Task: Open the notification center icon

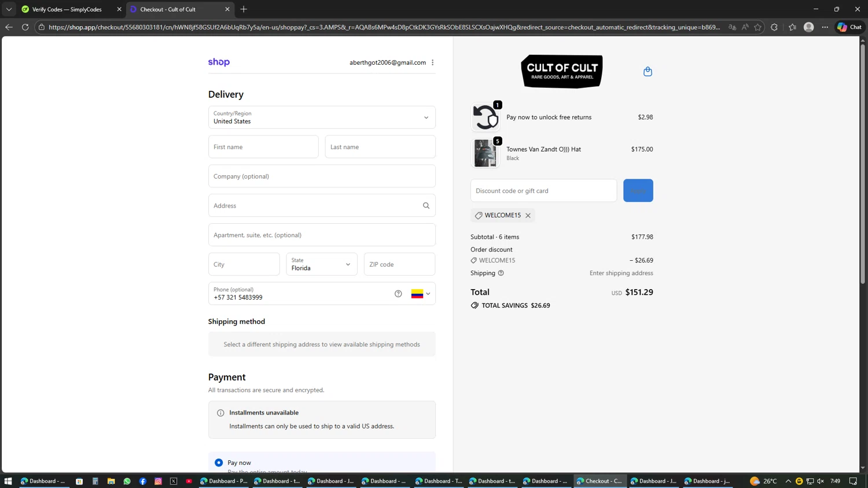Action: tap(854, 481)
